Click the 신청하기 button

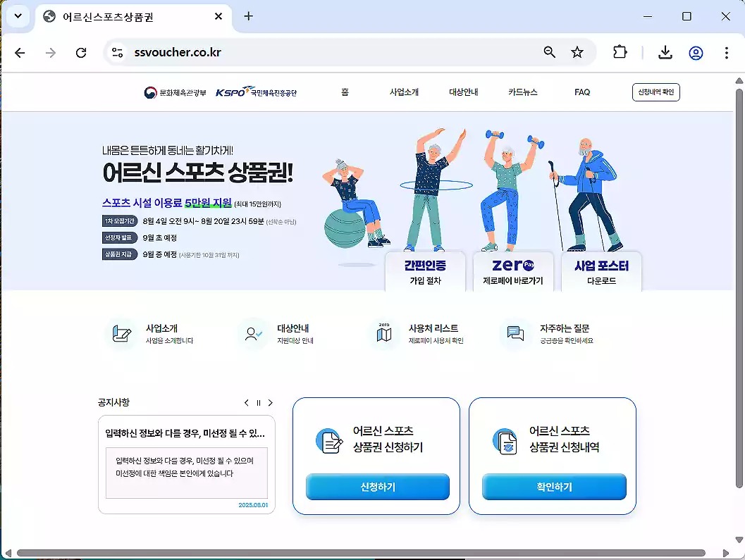[377, 487]
